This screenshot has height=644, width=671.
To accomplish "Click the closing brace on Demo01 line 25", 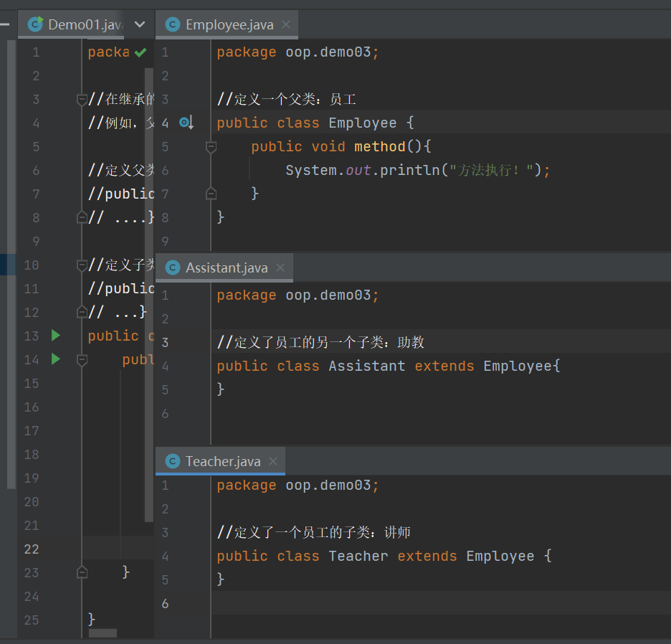I will 91,620.
